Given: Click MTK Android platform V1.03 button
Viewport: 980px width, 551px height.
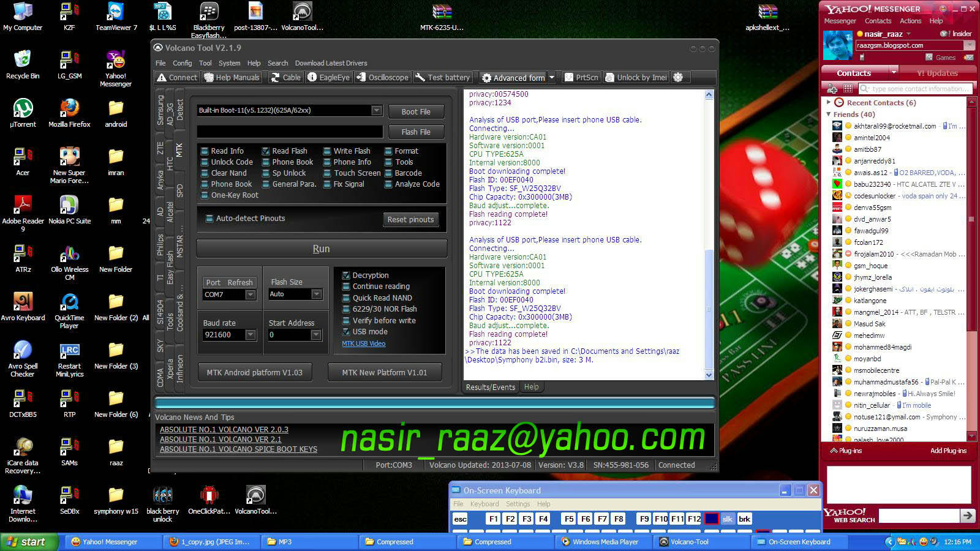Looking at the screenshot, I should 254,372.
